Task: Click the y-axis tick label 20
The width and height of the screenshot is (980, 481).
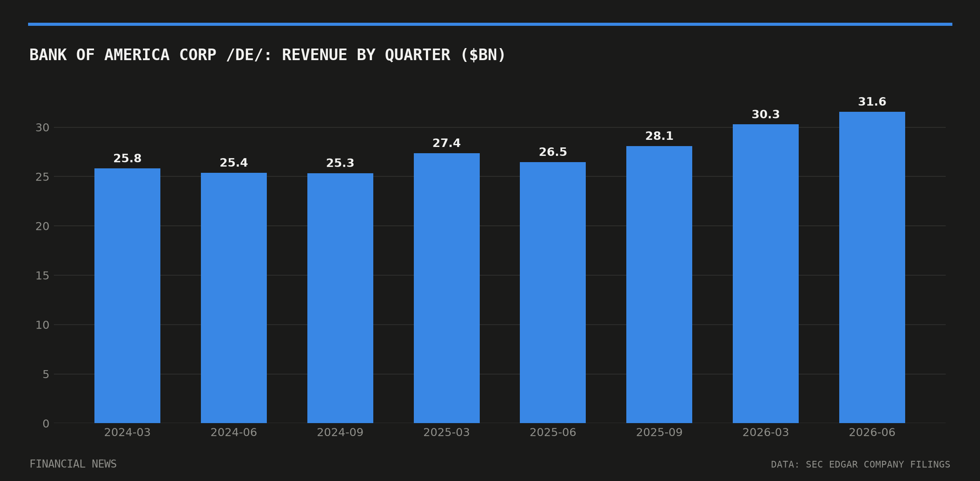Action: pyautogui.click(x=42, y=227)
